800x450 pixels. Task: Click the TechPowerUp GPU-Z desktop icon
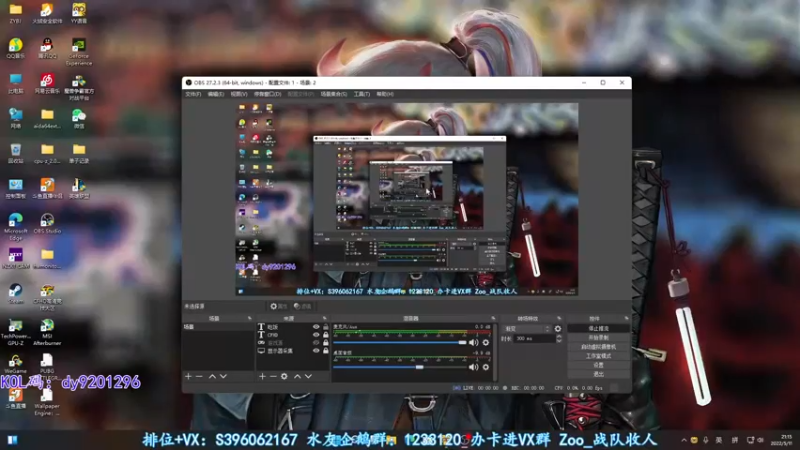click(x=15, y=332)
